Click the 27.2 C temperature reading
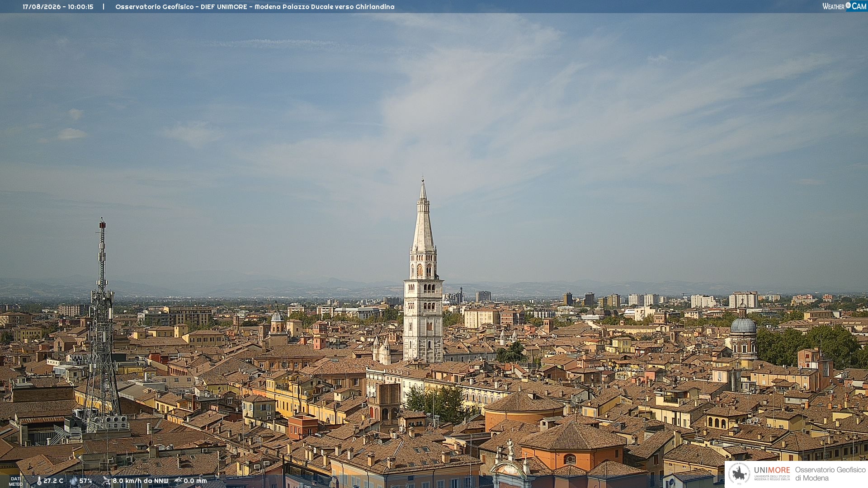Image resolution: width=868 pixels, height=488 pixels. click(x=53, y=481)
